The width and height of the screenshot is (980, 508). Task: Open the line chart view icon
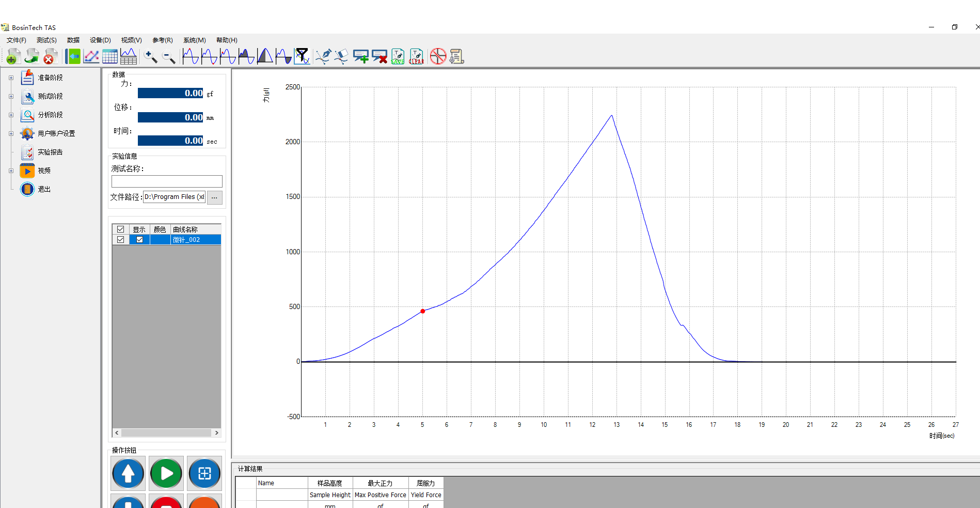pos(91,56)
